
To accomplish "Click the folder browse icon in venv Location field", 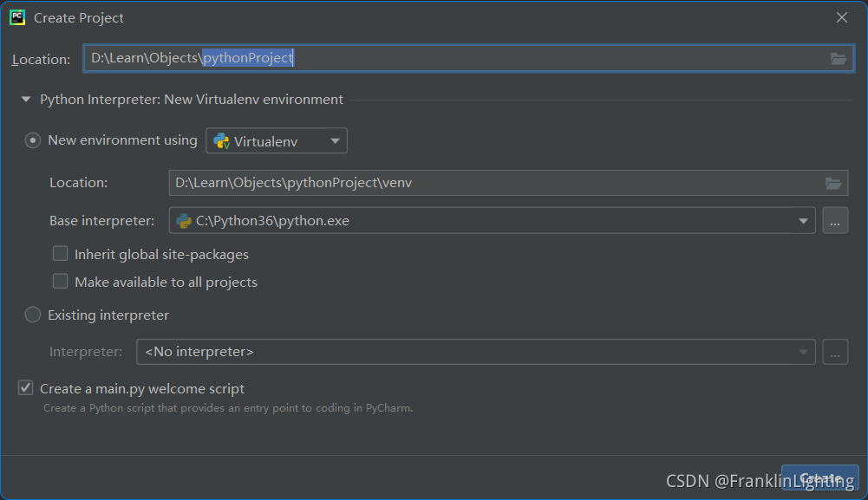I will coord(833,183).
